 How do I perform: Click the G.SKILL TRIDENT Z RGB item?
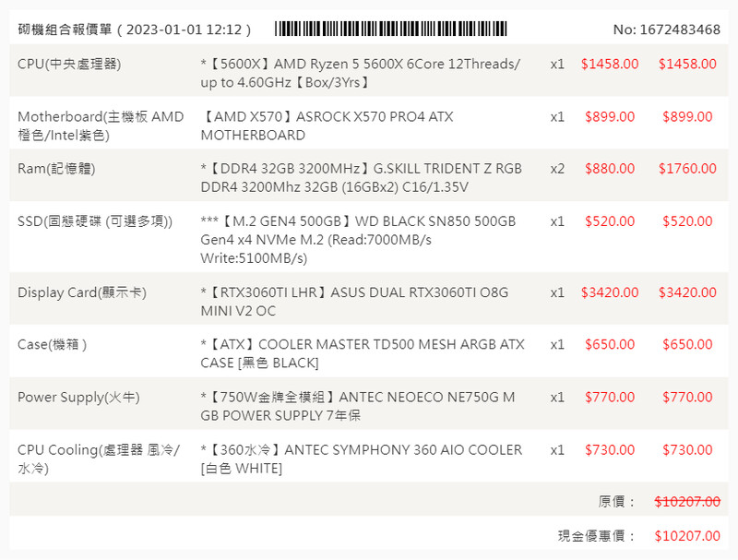click(x=361, y=178)
